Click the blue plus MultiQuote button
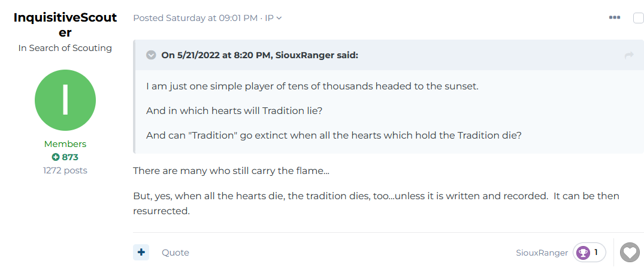The height and width of the screenshot is (270, 644). click(x=141, y=253)
